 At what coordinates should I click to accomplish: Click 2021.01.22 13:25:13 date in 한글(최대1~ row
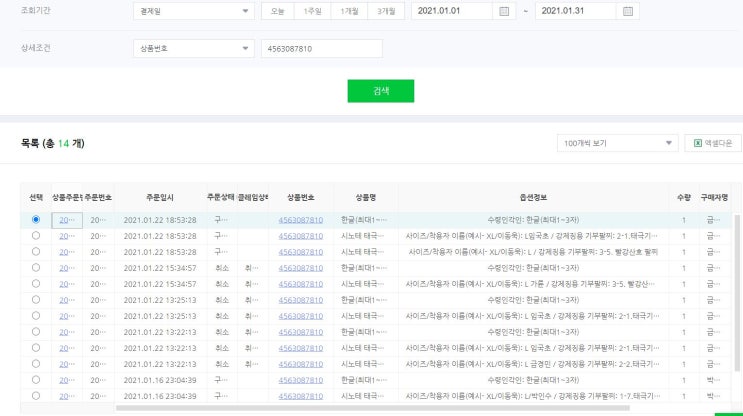[160, 300]
